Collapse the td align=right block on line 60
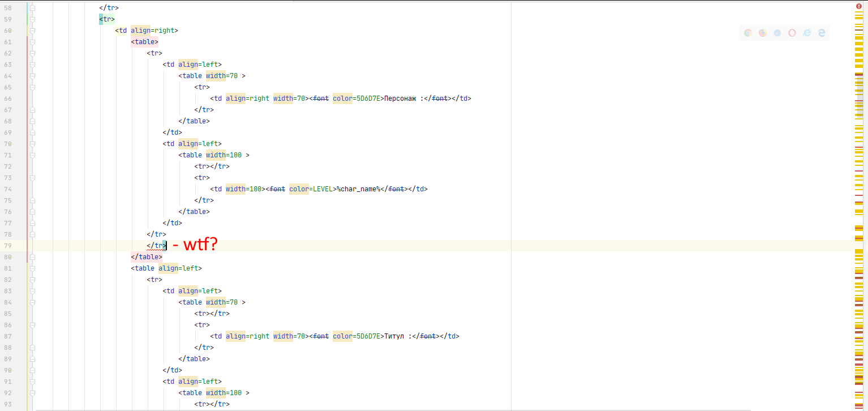The image size is (868, 411). pos(32,31)
